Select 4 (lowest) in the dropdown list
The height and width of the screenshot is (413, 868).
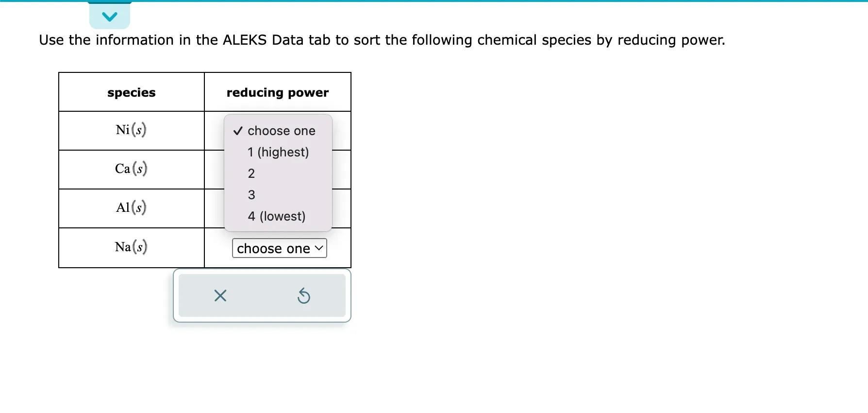tap(276, 216)
